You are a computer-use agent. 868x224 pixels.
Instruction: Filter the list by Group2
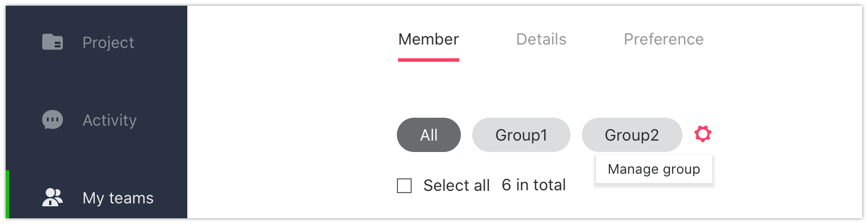[632, 135]
